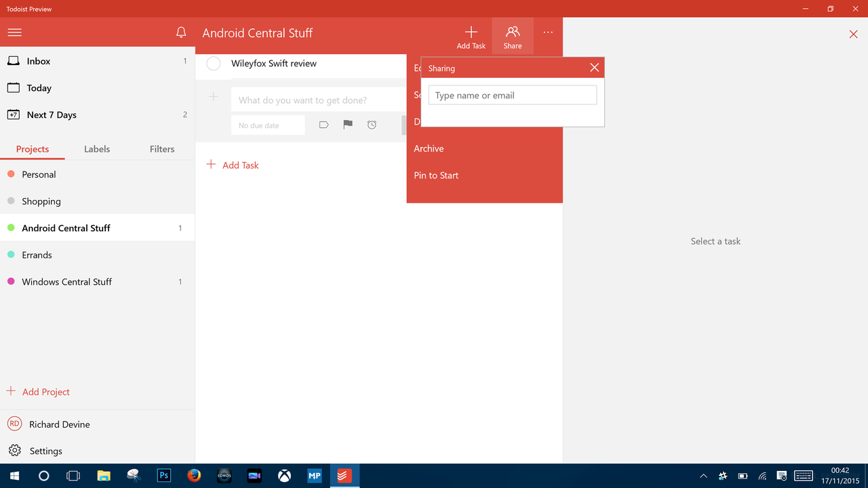868x488 pixels.
Task: Open the Windows Start menu
Action: (14, 476)
